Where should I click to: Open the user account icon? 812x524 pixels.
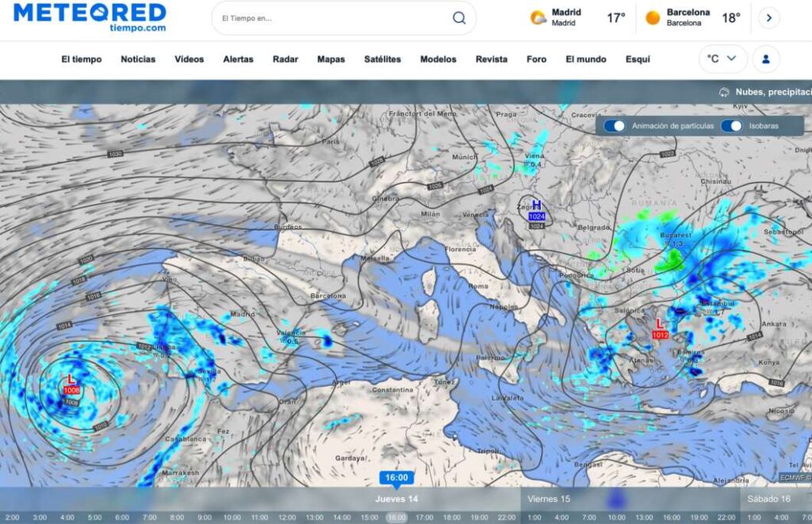coord(766,59)
